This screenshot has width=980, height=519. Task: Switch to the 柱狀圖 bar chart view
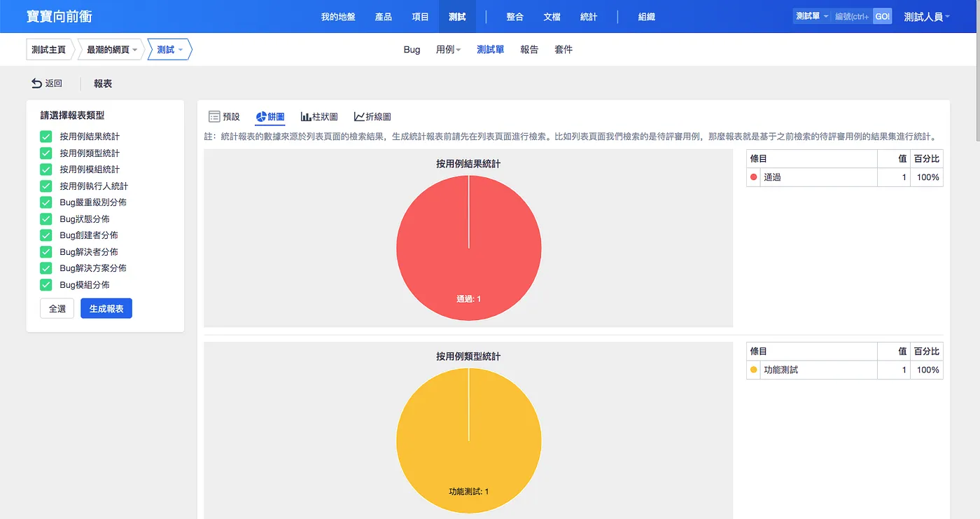[x=319, y=117]
